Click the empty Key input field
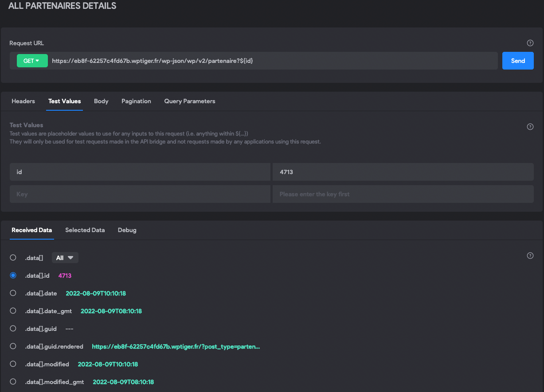The width and height of the screenshot is (544, 392). coord(140,194)
